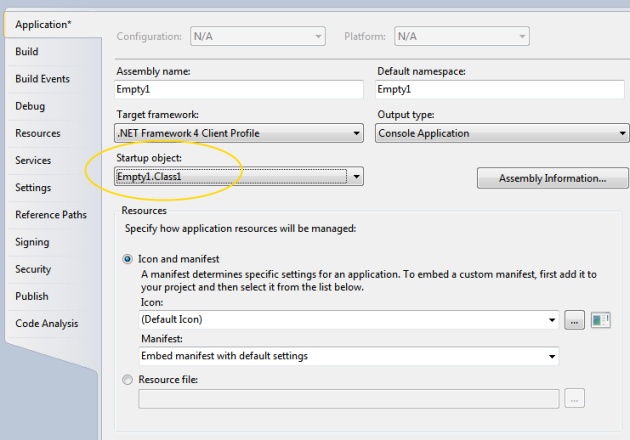The width and height of the screenshot is (630, 440).
Task: Go to the Debug tab
Action: click(30, 106)
